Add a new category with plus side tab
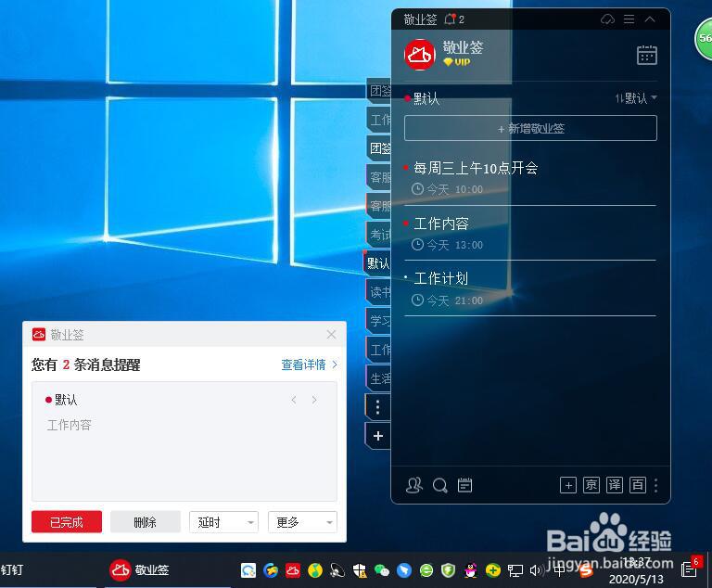Viewport: 712px width, 588px height. (378, 436)
